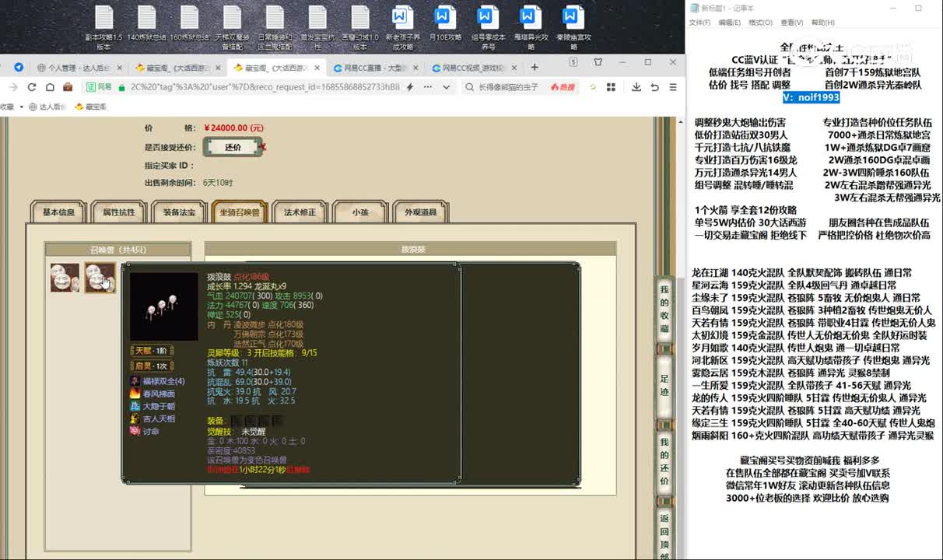Click the 吉人天相 skill icon
The image size is (943, 560).
pos(135,418)
